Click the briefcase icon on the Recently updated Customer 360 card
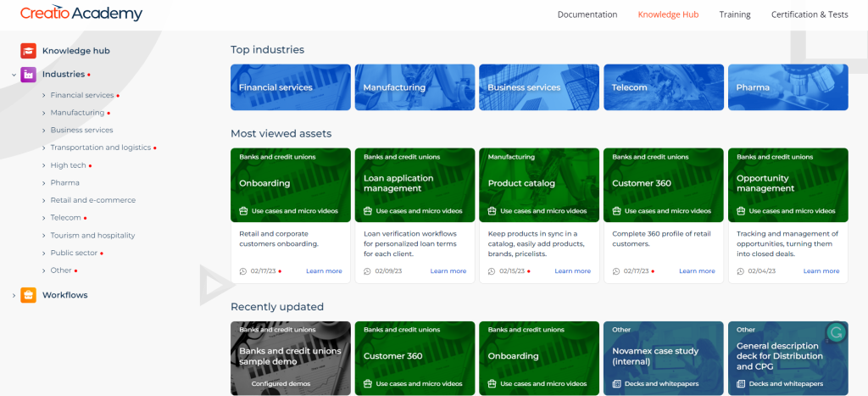The width and height of the screenshot is (868, 396). [x=368, y=384]
